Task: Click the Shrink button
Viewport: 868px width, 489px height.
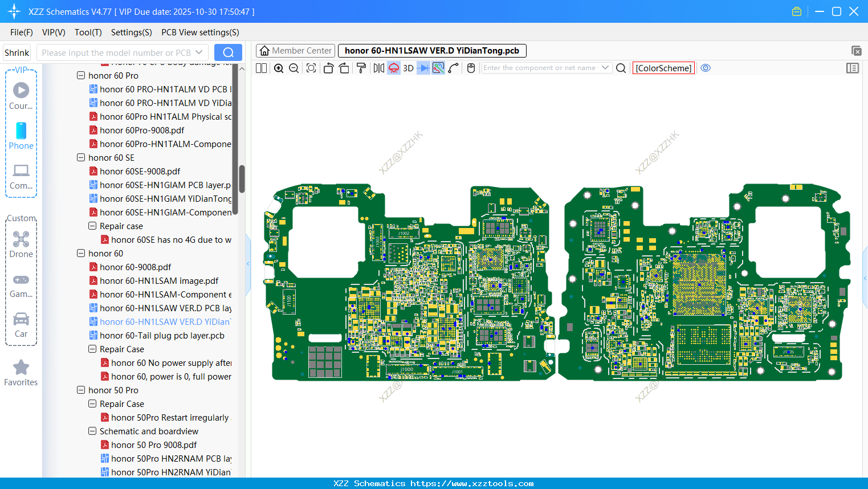Action: [x=17, y=52]
